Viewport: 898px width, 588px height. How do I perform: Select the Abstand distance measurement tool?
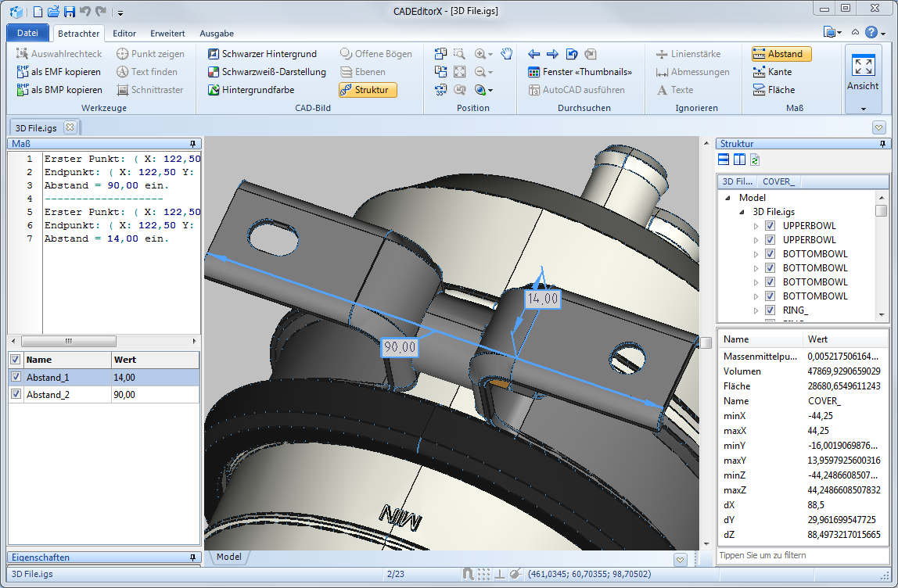[781, 54]
